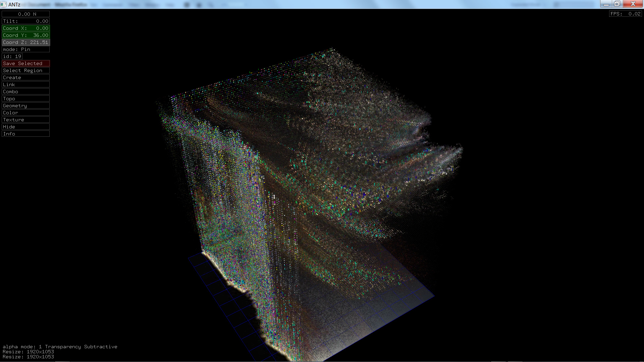
Task: Expand the Geometry option
Action: coord(25,106)
